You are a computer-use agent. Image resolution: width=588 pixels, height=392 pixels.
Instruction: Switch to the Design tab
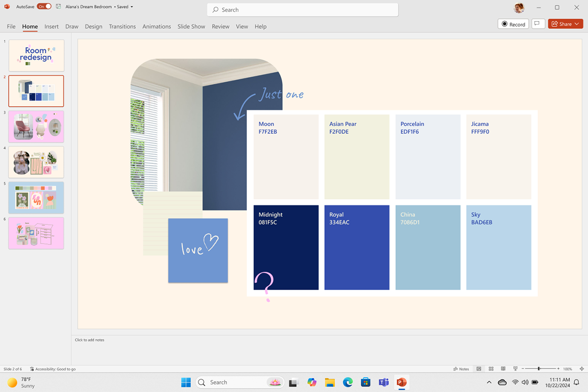[94, 26]
